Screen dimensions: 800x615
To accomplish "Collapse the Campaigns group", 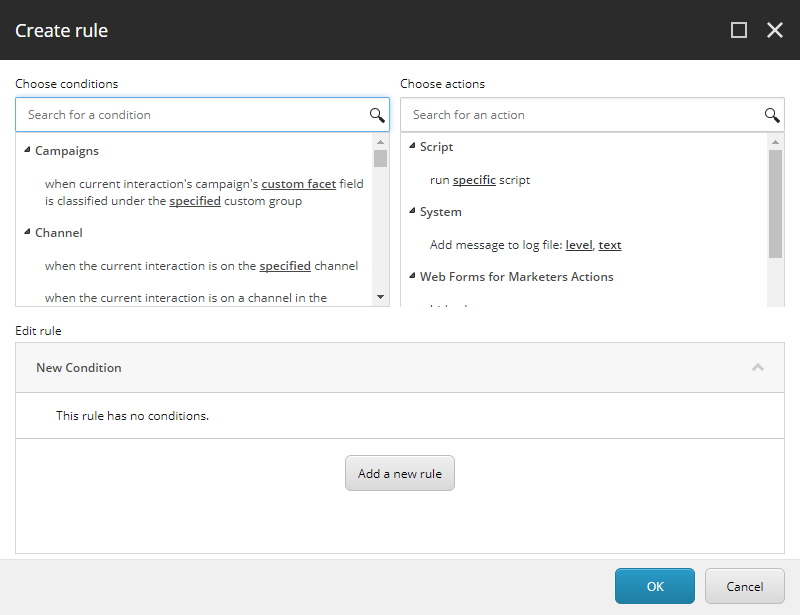I will [28, 150].
